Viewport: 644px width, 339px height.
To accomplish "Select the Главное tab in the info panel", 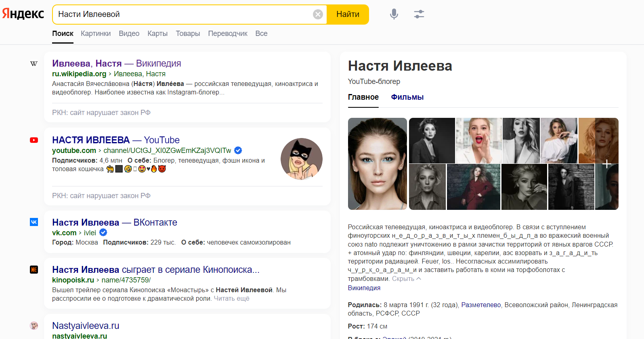I will 363,97.
